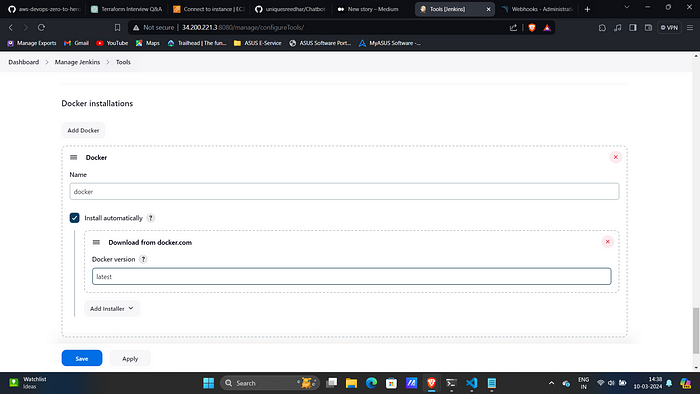This screenshot has height=394, width=700.
Task: Open the Watchlist ideas widget
Action: (x=28, y=382)
